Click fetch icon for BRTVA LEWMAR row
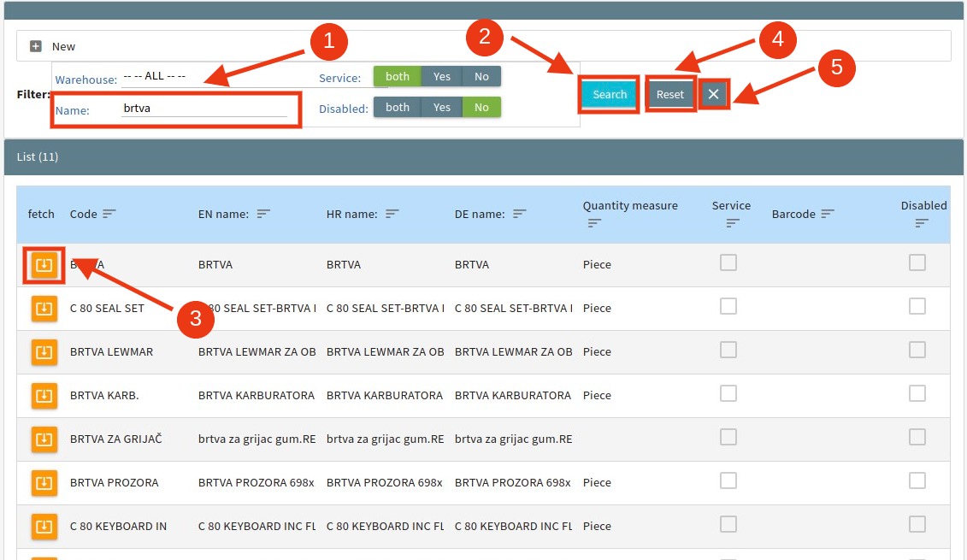 click(44, 352)
